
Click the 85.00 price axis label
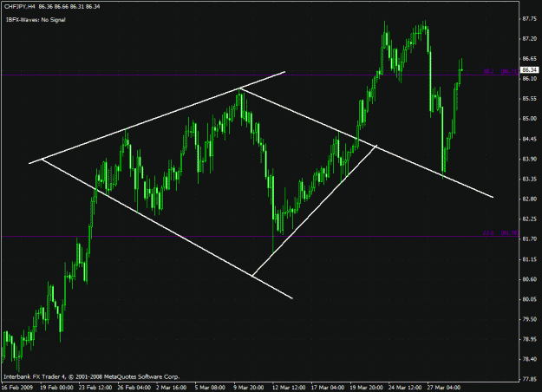(x=530, y=119)
